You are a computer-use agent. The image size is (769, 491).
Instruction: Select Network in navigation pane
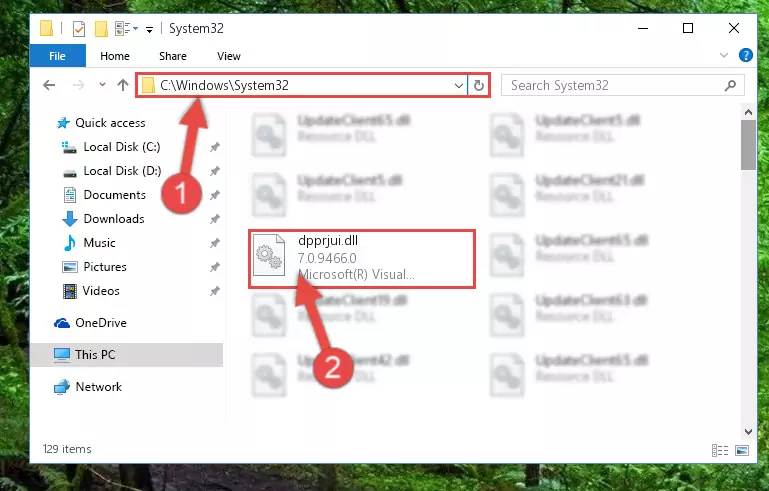(99, 387)
